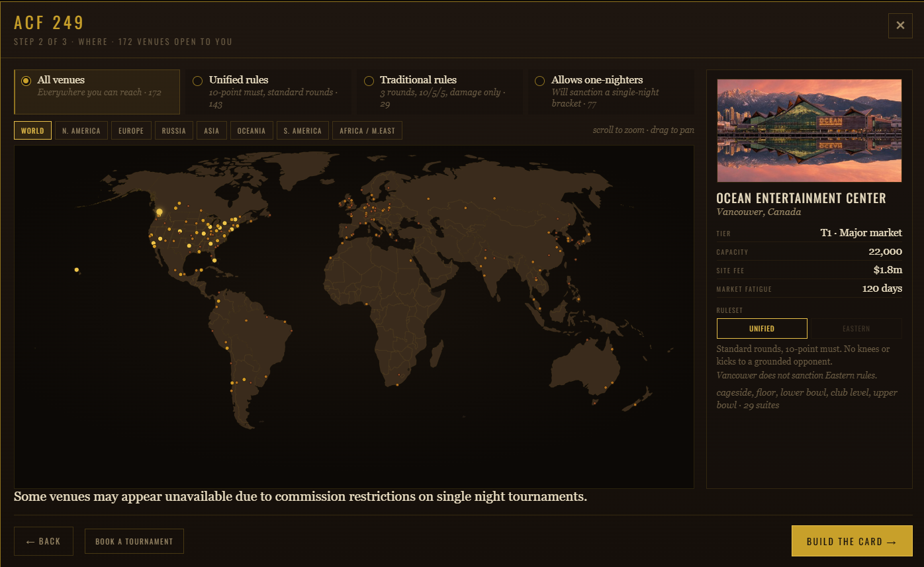Switch to the S. AMERICA region tab
Image resolution: width=924 pixels, height=567 pixels.
302,131
